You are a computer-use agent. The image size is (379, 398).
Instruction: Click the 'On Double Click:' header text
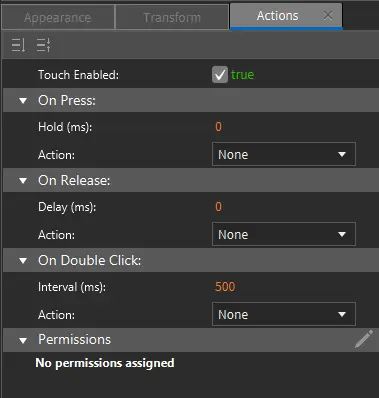tap(89, 260)
